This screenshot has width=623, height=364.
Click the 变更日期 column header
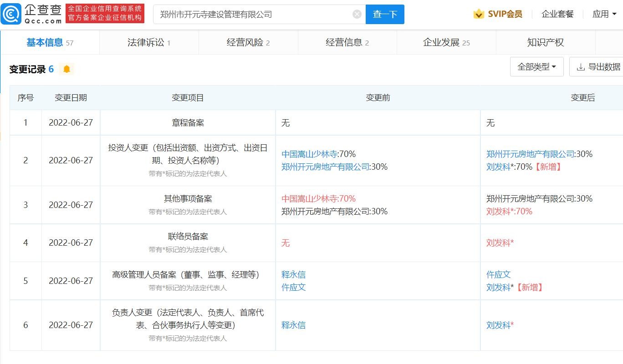pos(71,97)
